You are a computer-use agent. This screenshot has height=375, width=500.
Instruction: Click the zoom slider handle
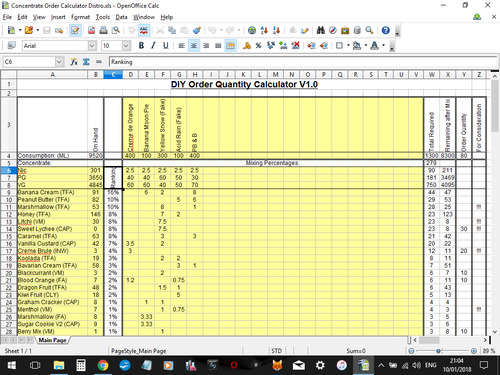(439, 351)
